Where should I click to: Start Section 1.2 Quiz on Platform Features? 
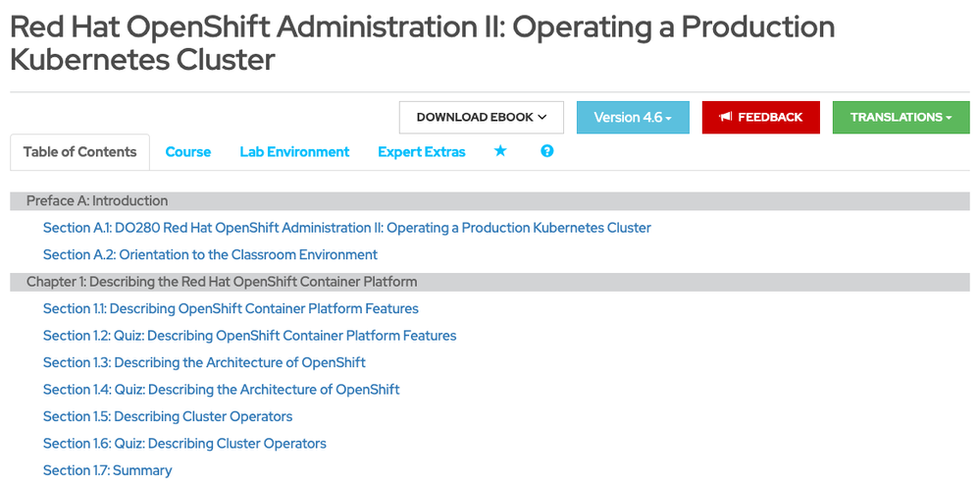pyautogui.click(x=249, y=336)
